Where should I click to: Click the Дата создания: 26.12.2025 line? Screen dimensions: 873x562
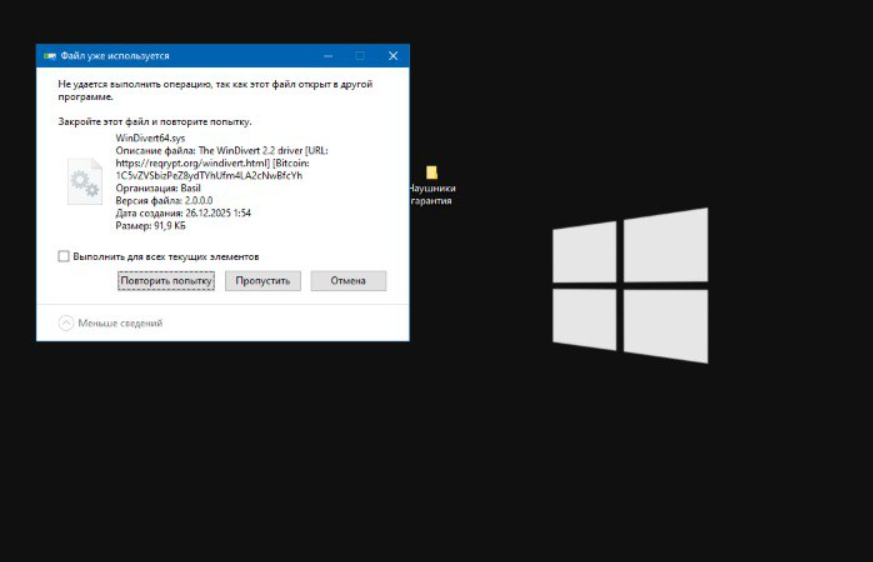183,213
